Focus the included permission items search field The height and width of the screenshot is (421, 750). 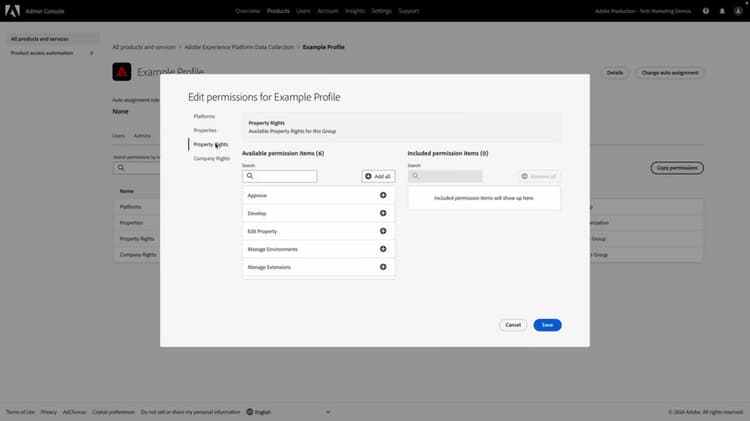[x=445, y=176]
